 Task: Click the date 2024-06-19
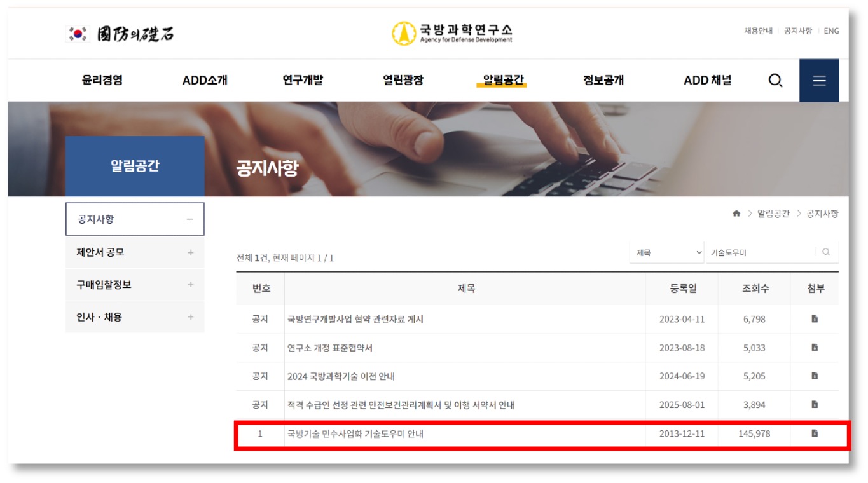click(682, 376)
